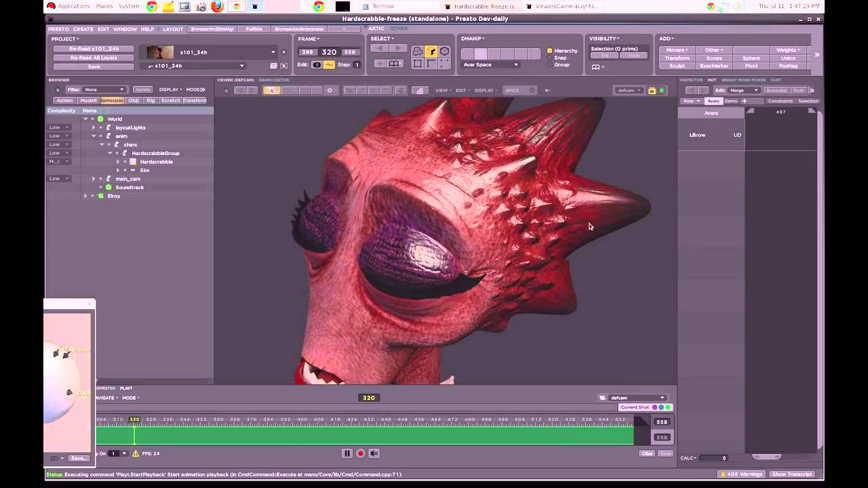The image size is (868, 488).
Task: Start recording with the red record button
Action: (x=360, y=453)
